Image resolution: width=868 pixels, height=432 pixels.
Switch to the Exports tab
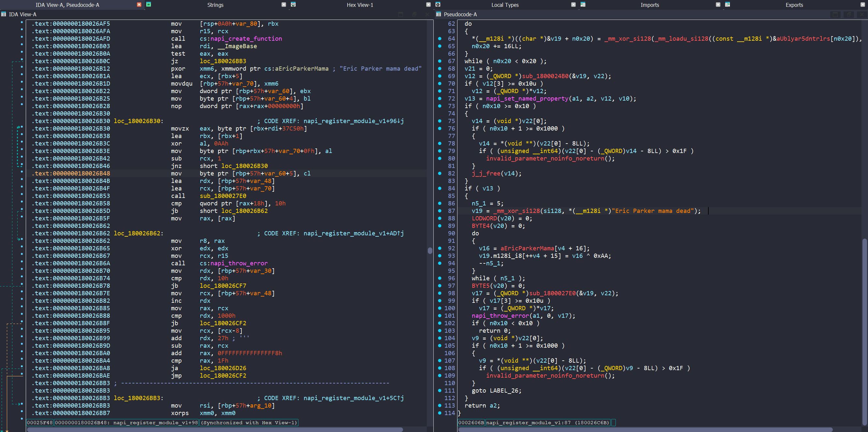(x=794, y=5)
